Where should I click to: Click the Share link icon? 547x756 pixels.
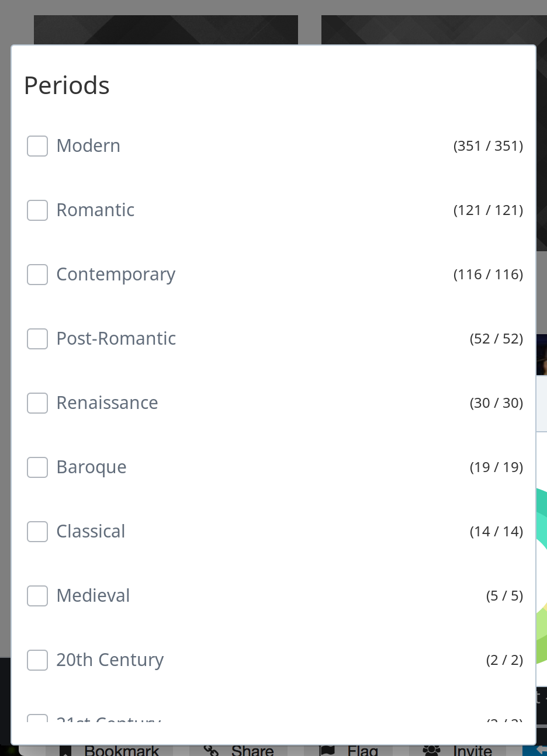[210, 751]
